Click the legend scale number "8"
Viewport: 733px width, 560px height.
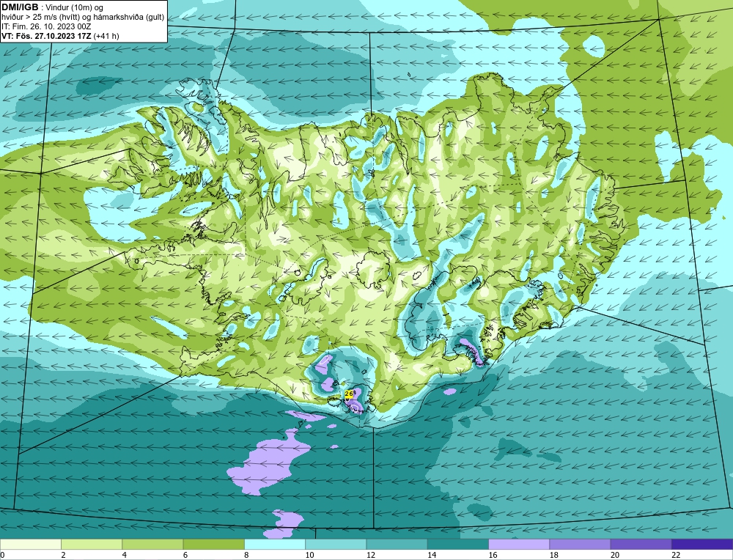(246, 555)
